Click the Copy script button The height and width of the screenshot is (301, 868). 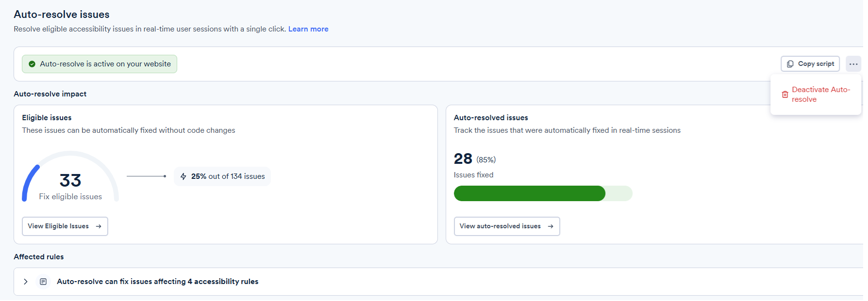point(810,64)
